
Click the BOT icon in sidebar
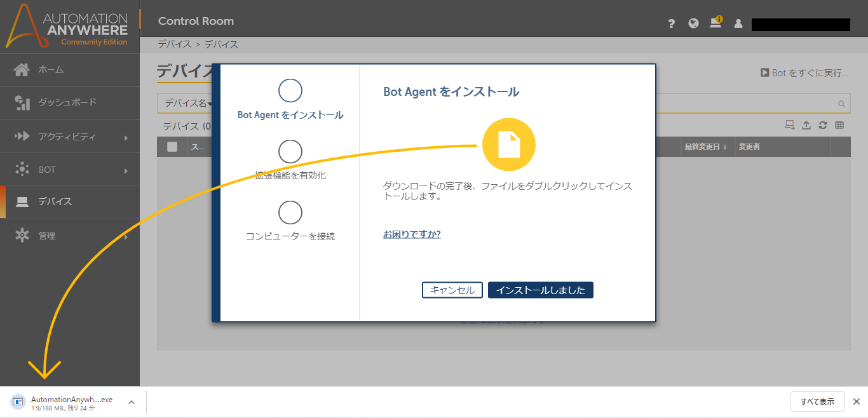point(22,169)
